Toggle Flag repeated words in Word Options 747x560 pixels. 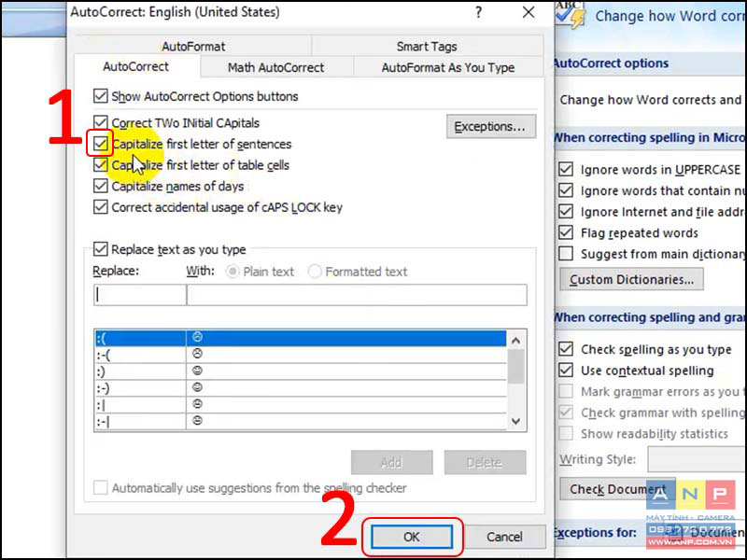[566, 232]
